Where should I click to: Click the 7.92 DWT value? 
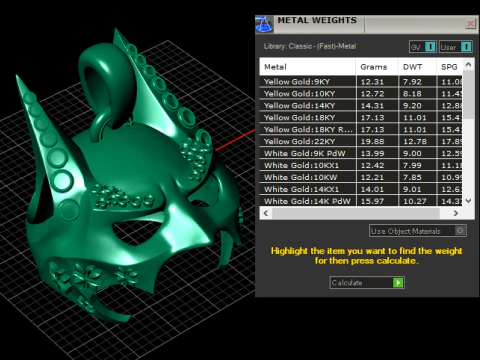412,82
